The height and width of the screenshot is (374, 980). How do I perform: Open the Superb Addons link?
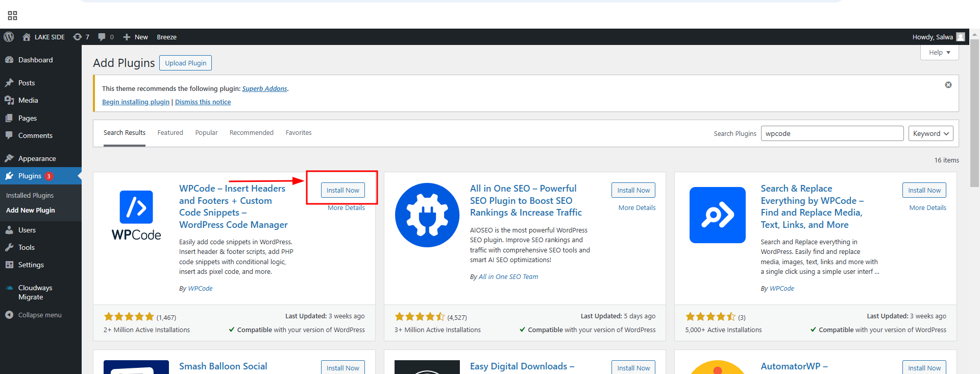click(x=264, y=88)
